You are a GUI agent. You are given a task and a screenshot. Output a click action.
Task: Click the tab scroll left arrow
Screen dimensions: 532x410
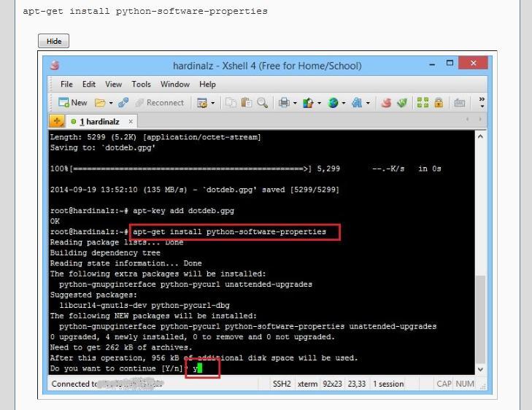pos(468,119)
